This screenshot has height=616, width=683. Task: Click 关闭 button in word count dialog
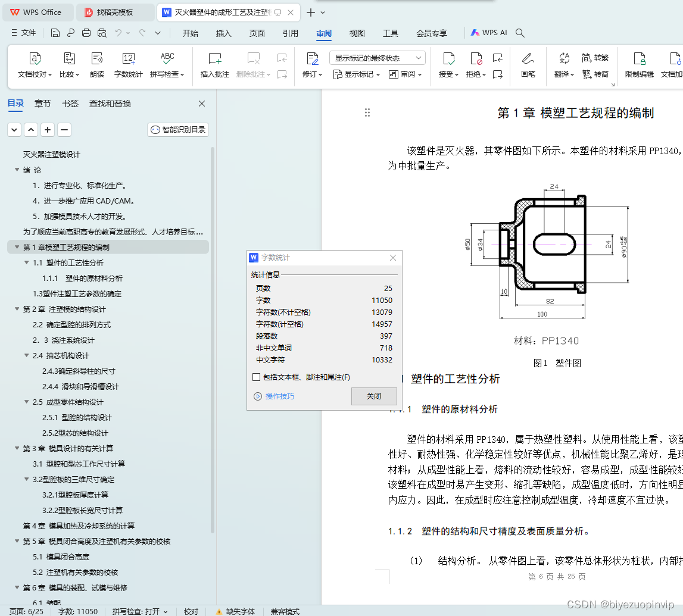[x=374, y=396]
